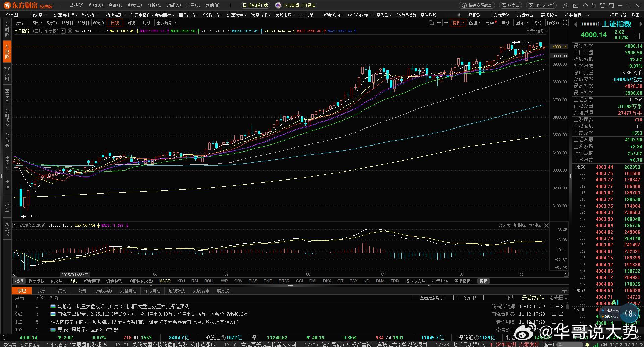Open moving average settings gear
The image size is (644, 347).
(x=70, y=31)
